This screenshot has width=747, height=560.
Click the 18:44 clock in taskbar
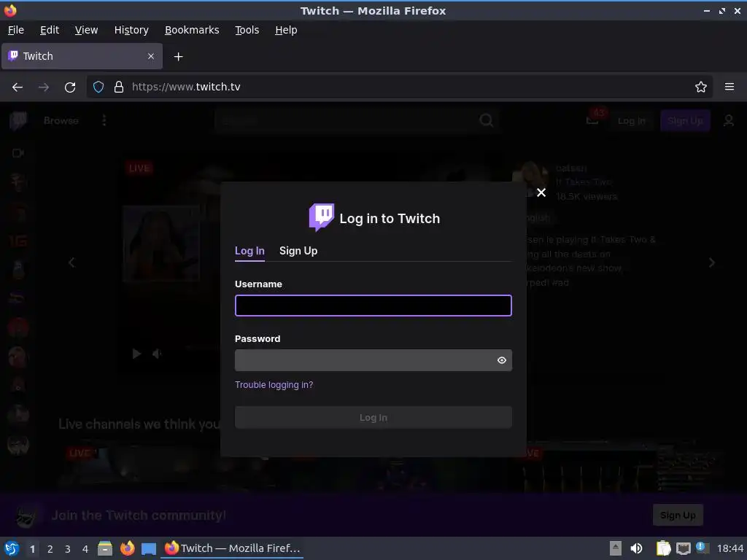729,548
